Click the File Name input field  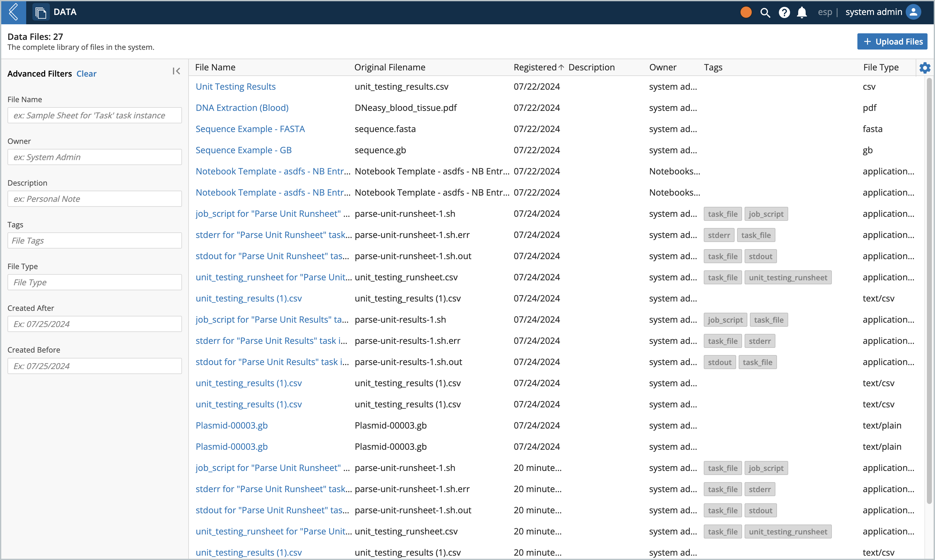[x=94, y=115]
